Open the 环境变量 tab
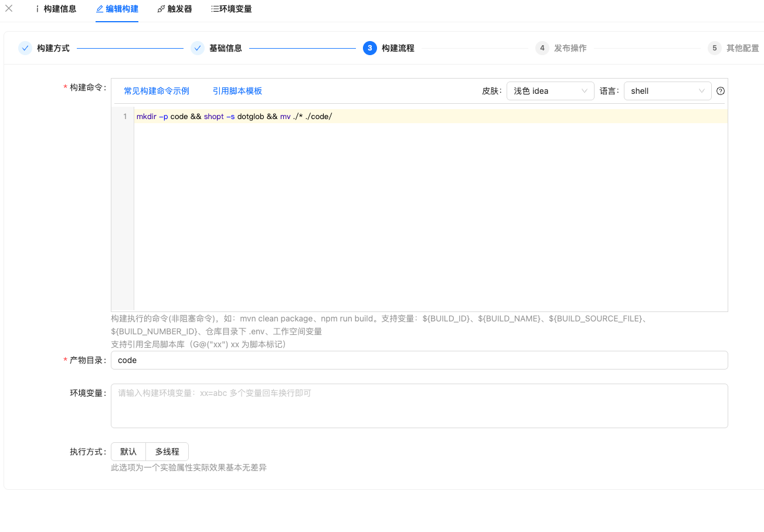Viewport: 764px width, 532px height. coord(232,9)
